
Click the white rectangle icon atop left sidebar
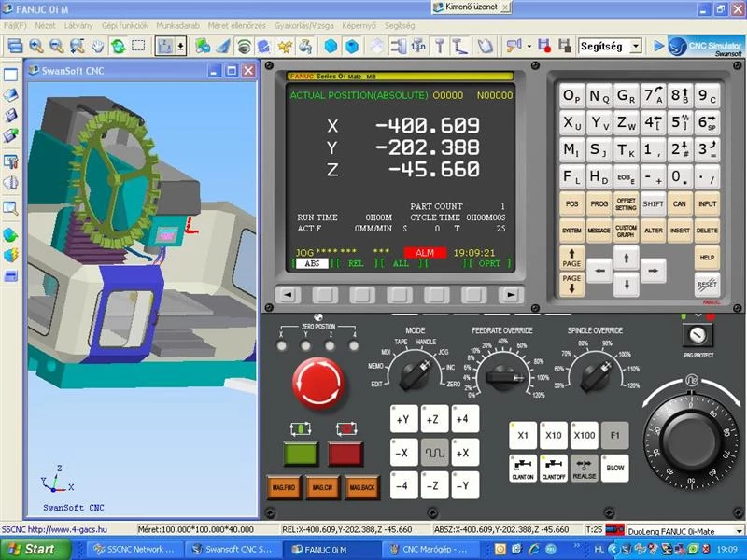point(10,75)
